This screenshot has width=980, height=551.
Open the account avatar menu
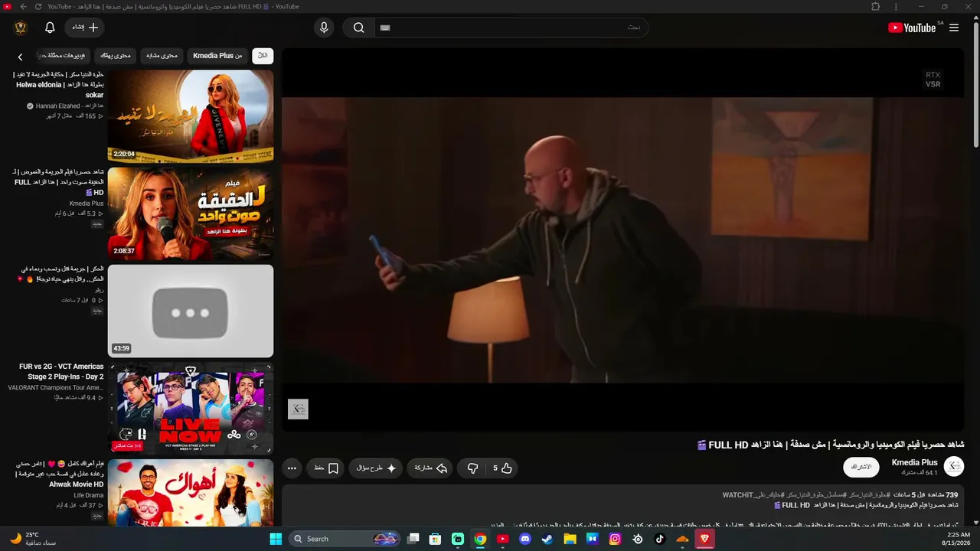click(x=21, y=28)
